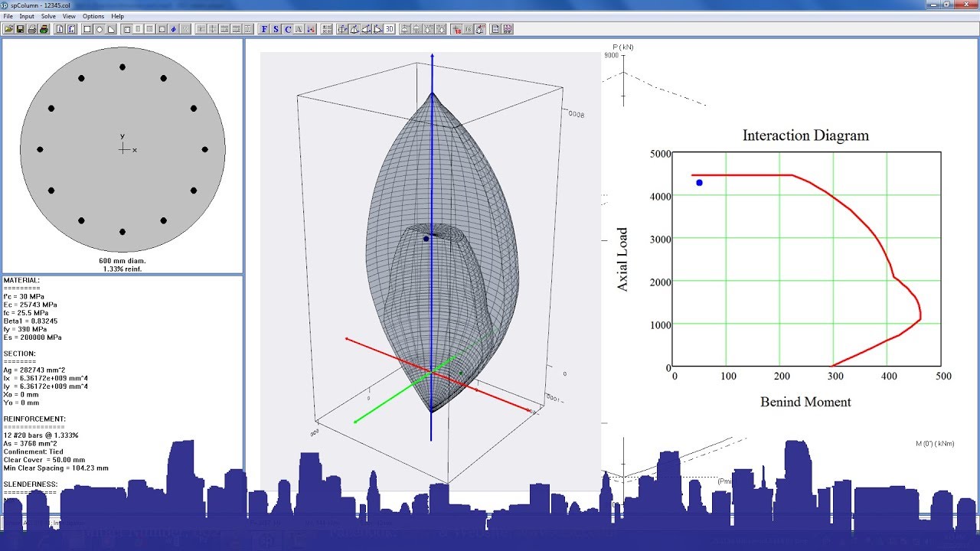Image resolution: width=980 pixels, height=551 pixels.
Task: Select the circular section tool
Action: [x=100, y=29]
